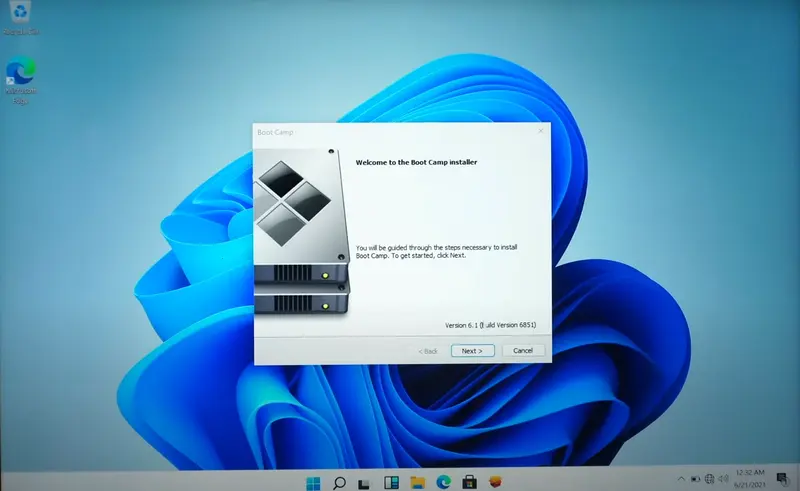Click the Boot Camp drive artwork
The height and width of the screenshot is (491, 800).
point(302,232)
